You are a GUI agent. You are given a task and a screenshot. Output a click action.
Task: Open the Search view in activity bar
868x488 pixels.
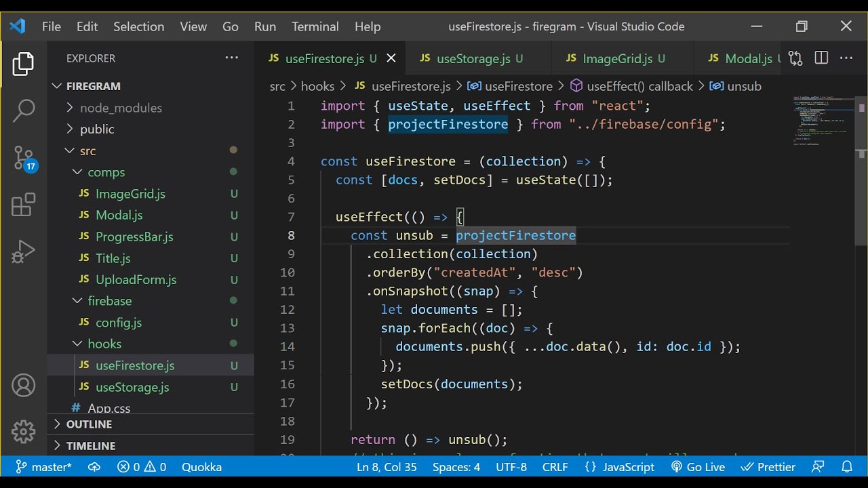tap(23, 110)
